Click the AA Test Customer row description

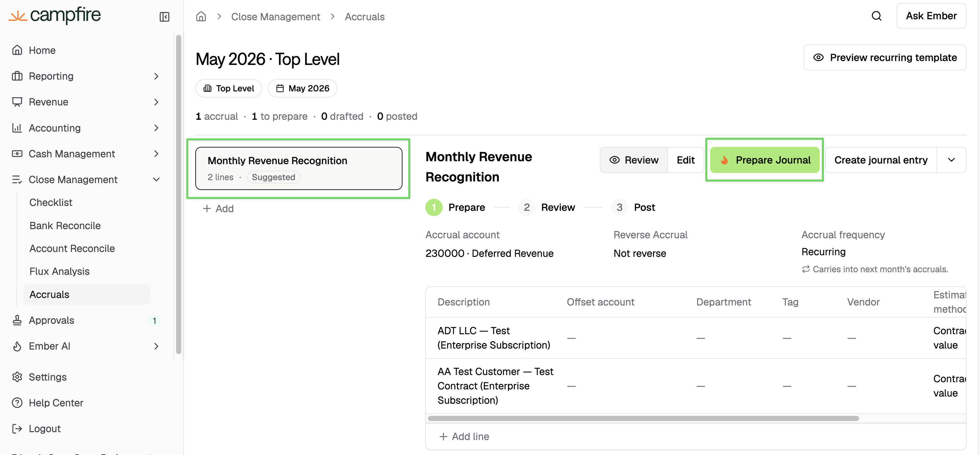[495, 385]
